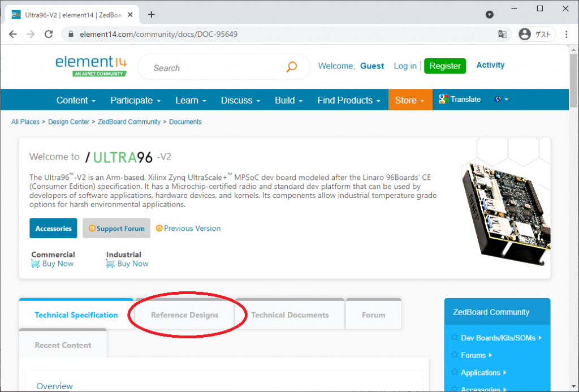Viewport: 579px width, 392px height.
Task: Open a new browser tab with plus icon
Action: click(x=151, y=15)
